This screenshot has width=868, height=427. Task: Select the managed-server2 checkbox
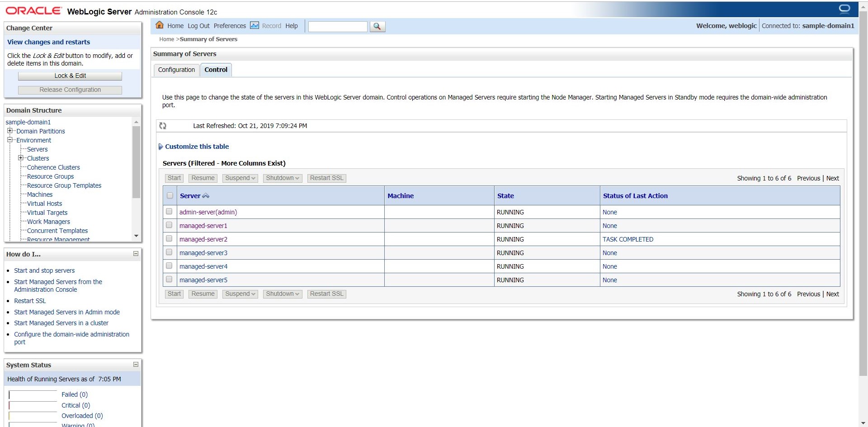pos(169,239)
